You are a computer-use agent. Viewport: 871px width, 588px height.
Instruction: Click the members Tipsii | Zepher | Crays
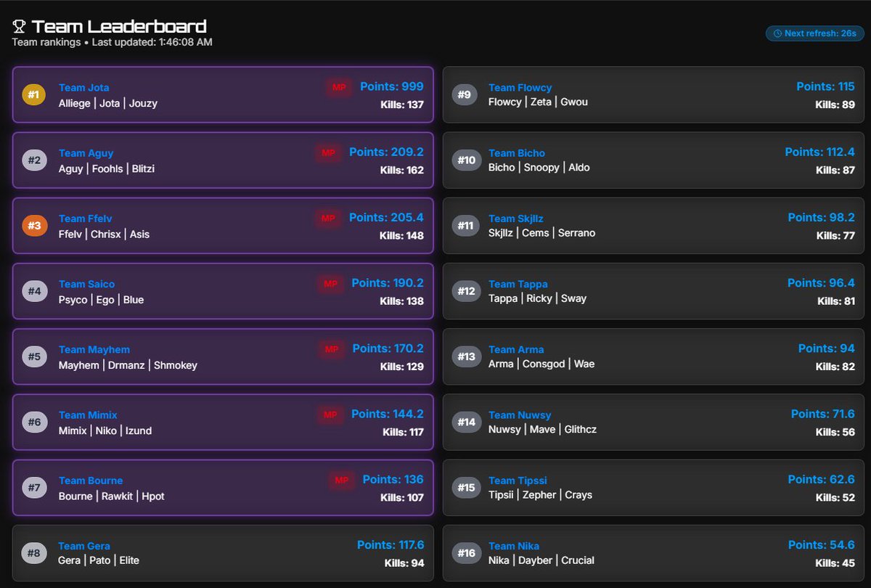(540, 494)
